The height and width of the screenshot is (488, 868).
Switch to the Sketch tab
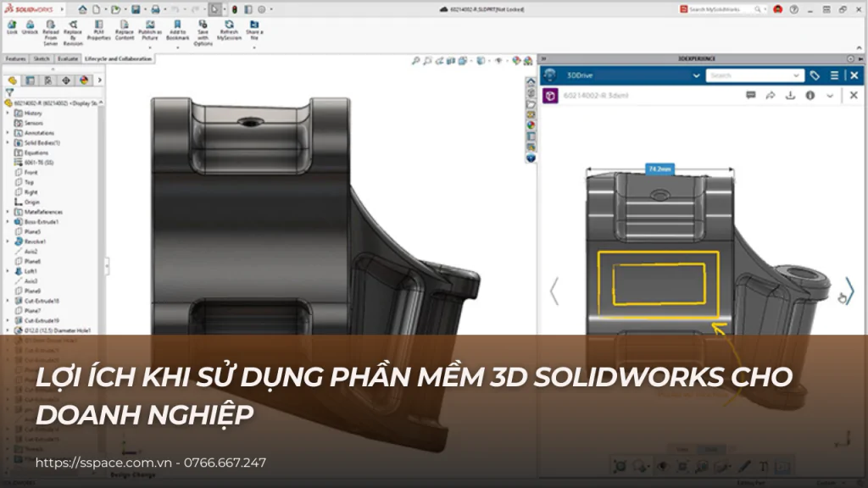(42, 58)
